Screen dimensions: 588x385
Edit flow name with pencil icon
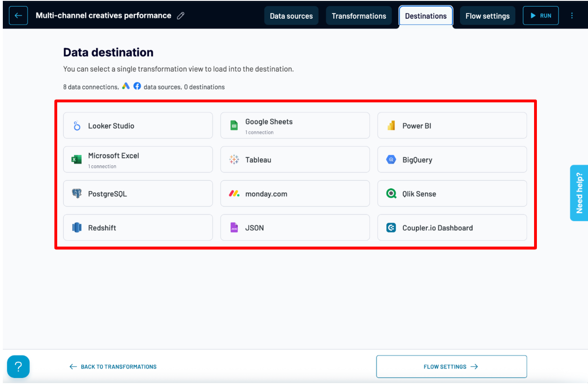[181, 16]
